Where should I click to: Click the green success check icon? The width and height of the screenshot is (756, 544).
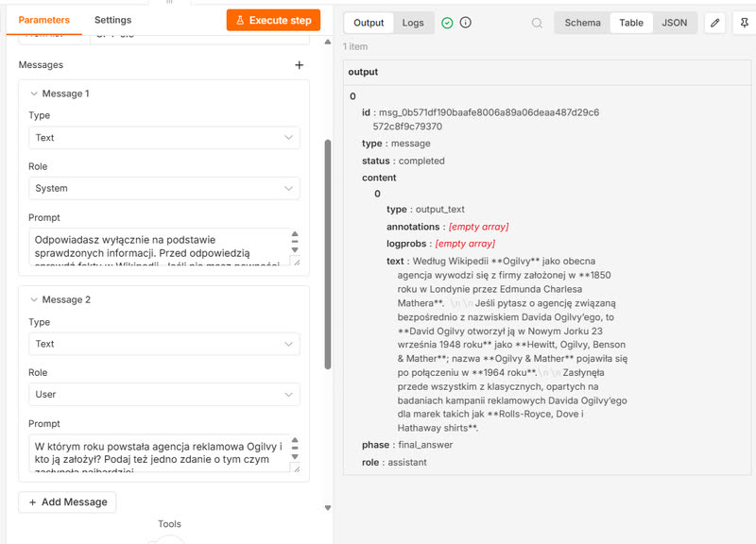click(447, 23)
